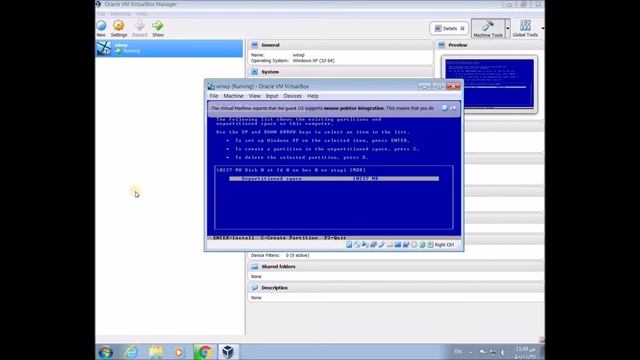Screen dimensions: 640x360
Task: Click the winxp VM window title bar icon
Action: [211, 86]
